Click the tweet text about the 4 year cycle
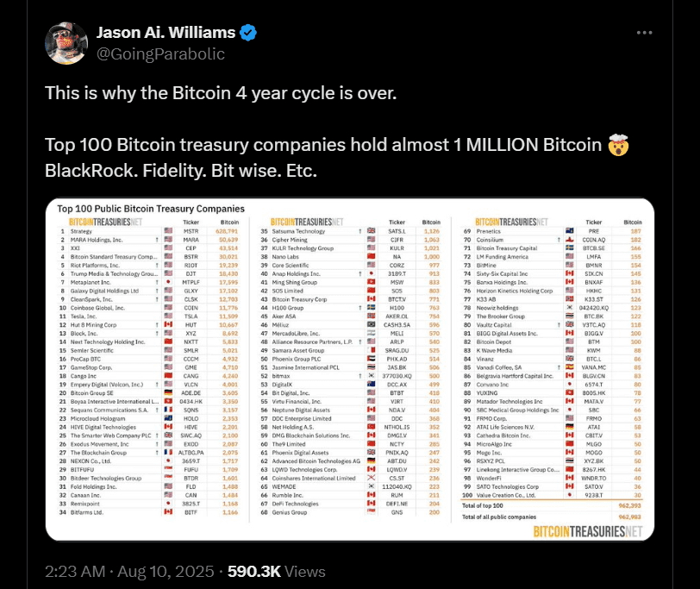 click(x=222, y=91)
